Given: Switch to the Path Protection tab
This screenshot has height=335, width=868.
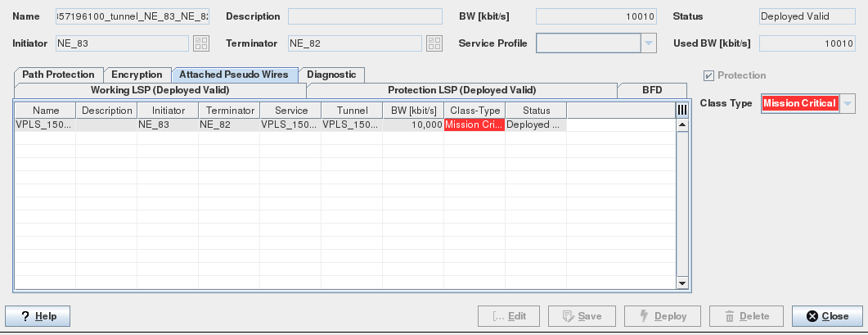Looking at the screenshot, I should click(58, 75).
